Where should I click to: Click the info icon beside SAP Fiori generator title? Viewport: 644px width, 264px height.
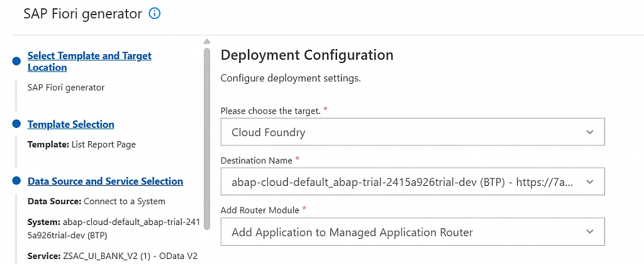[154, 13]
